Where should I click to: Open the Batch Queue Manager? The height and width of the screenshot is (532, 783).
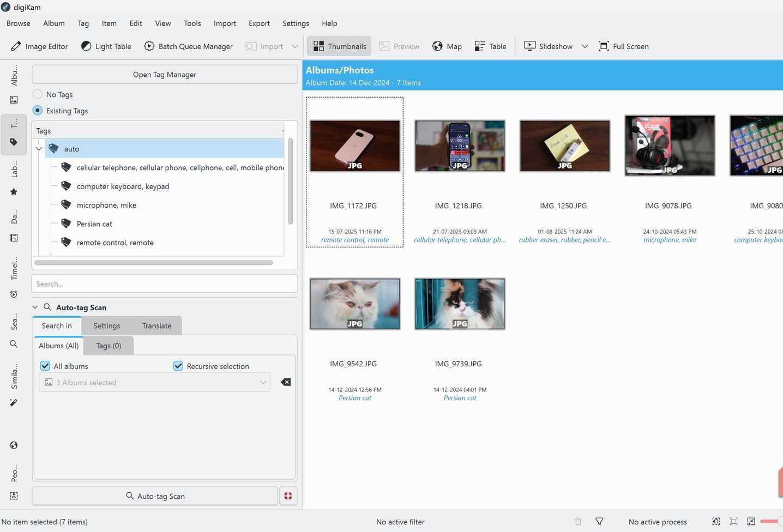(188, 46)
